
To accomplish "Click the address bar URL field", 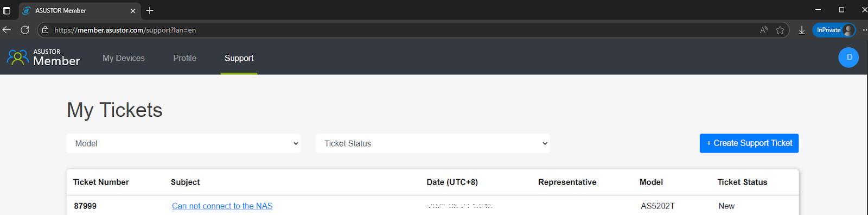I will pos(401,30).
